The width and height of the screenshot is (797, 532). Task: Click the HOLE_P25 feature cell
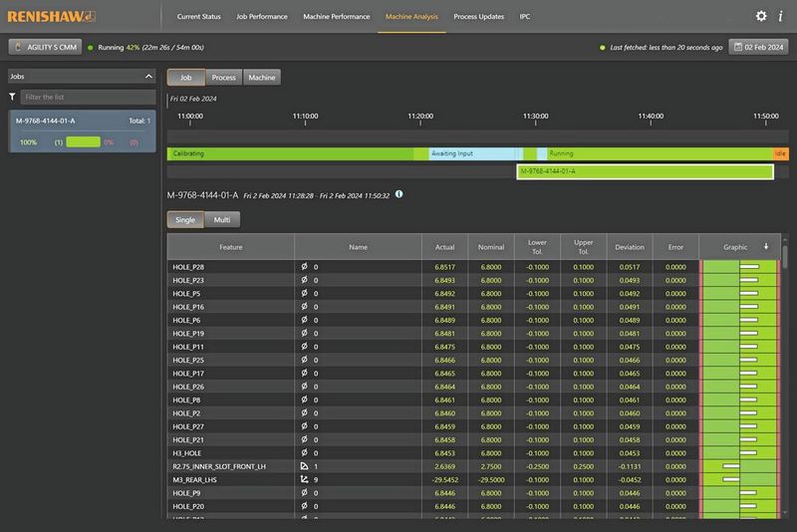[x=231, y=360]
